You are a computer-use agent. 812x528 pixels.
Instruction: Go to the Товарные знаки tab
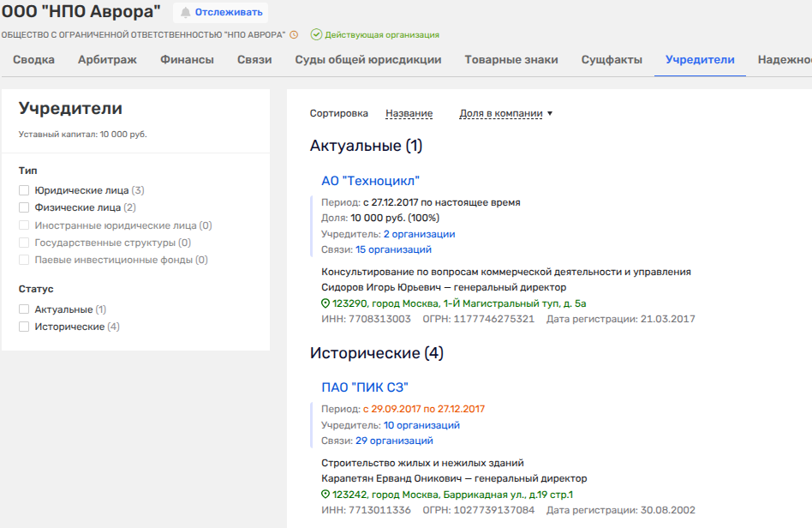coord(511,60)
